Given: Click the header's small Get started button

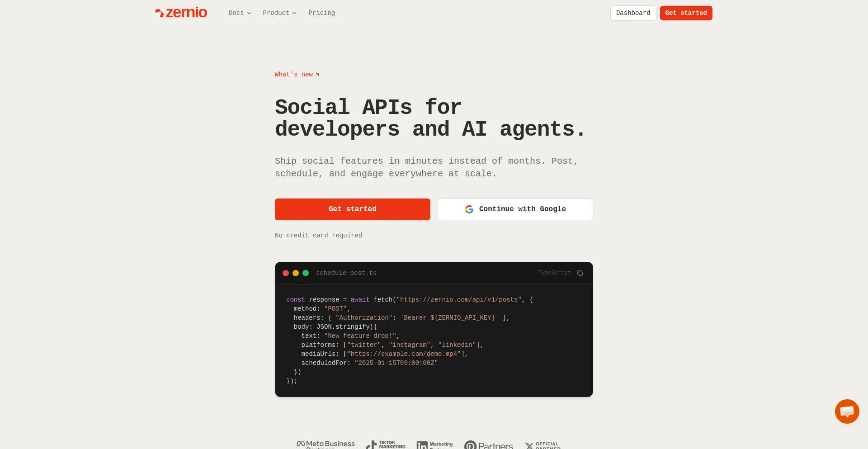Looking at the screenshot, I should 686,13.
